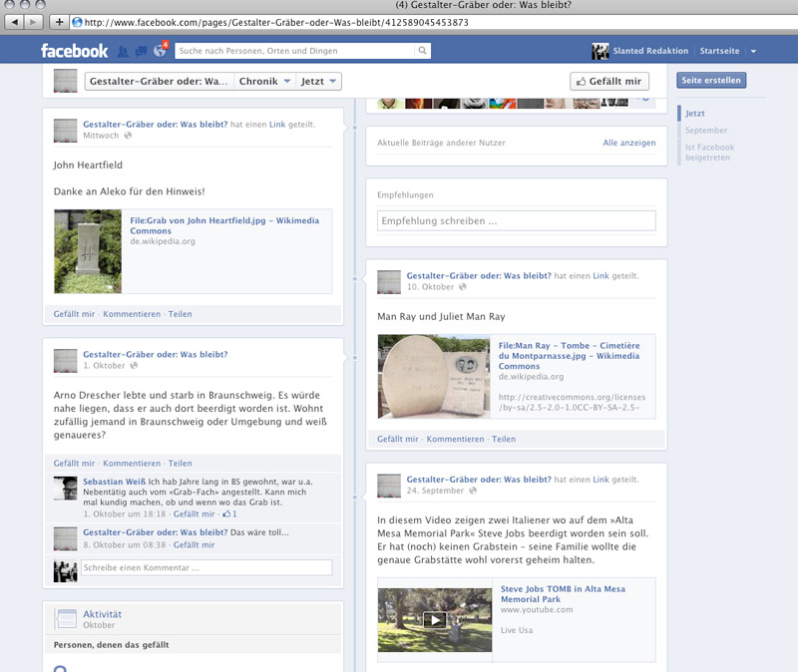Image resolution: width=798 pixels, height=672 pixels.
Task: Click site globe icon in address bar
Action: click(78, 22)
